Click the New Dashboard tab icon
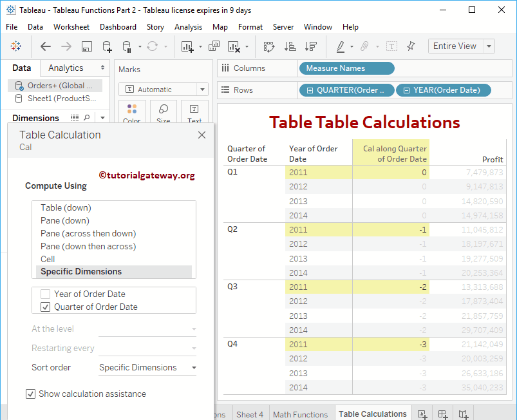Viewport: 517px width, 420px height. 443,414
